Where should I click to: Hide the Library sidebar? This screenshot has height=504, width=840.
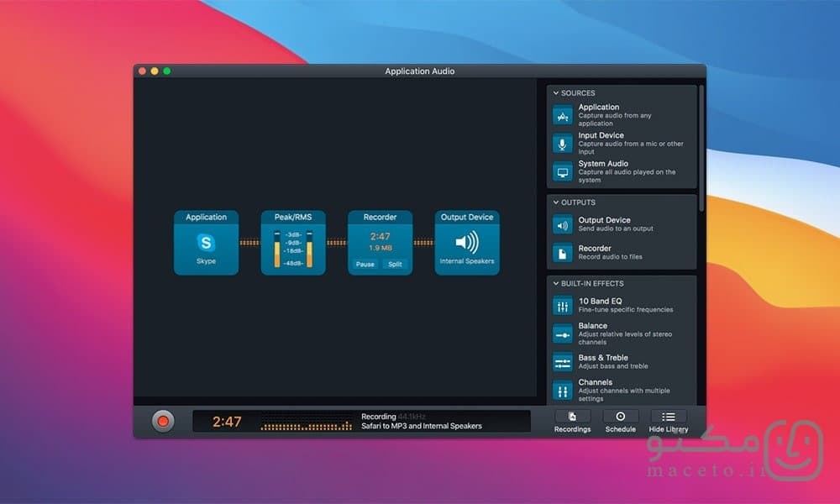pyautogui.click(x=668, y=422)
